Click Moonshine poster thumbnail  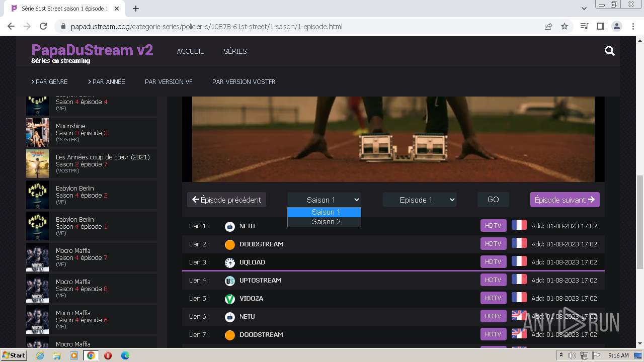[37, 132]
